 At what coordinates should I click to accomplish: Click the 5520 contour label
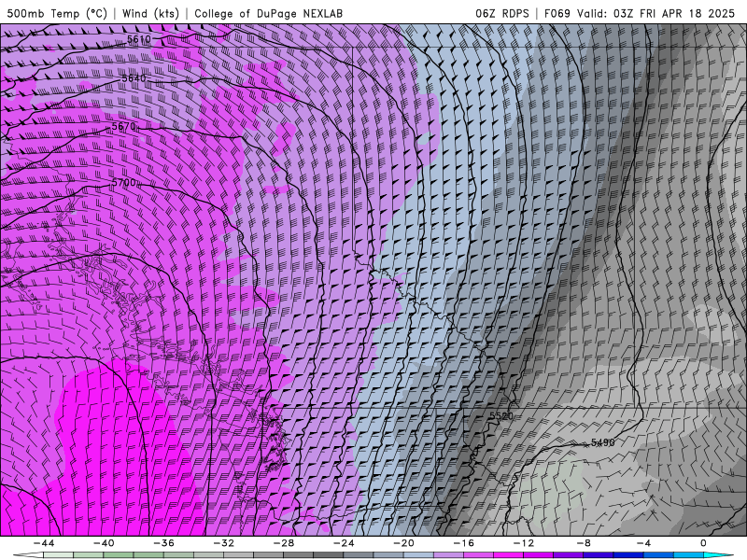click(x=501, y=416)
